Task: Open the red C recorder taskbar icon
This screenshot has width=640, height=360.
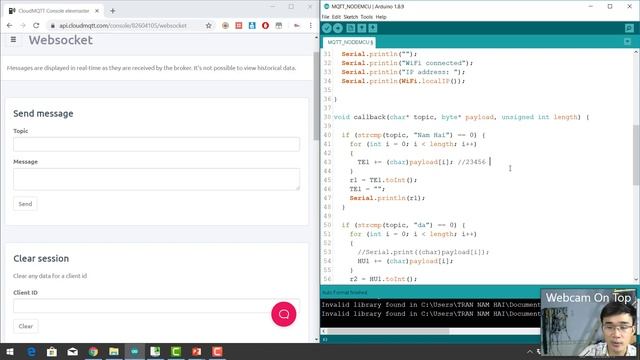Action: click(x=217, y=351)
